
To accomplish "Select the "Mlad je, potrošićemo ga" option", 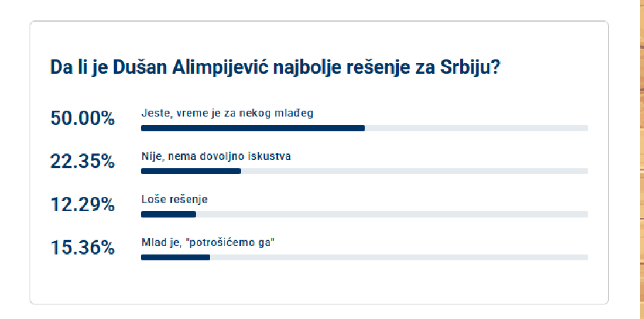I will click(208, 243).
